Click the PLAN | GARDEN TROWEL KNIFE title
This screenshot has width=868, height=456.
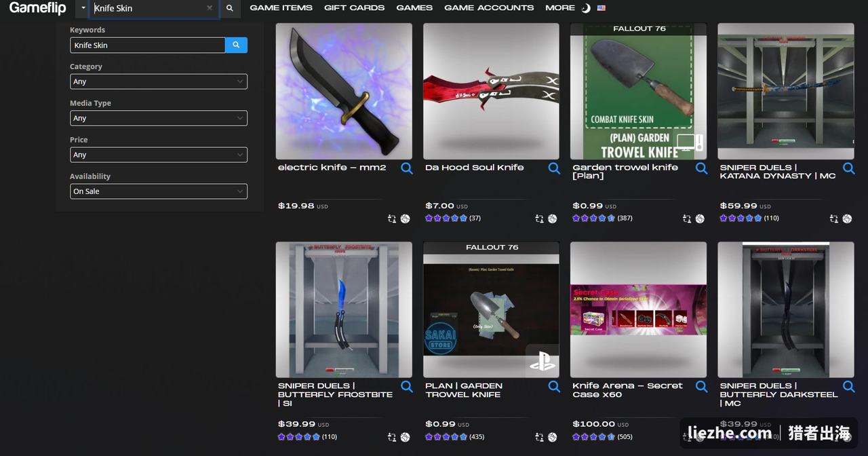click(464, 390)
